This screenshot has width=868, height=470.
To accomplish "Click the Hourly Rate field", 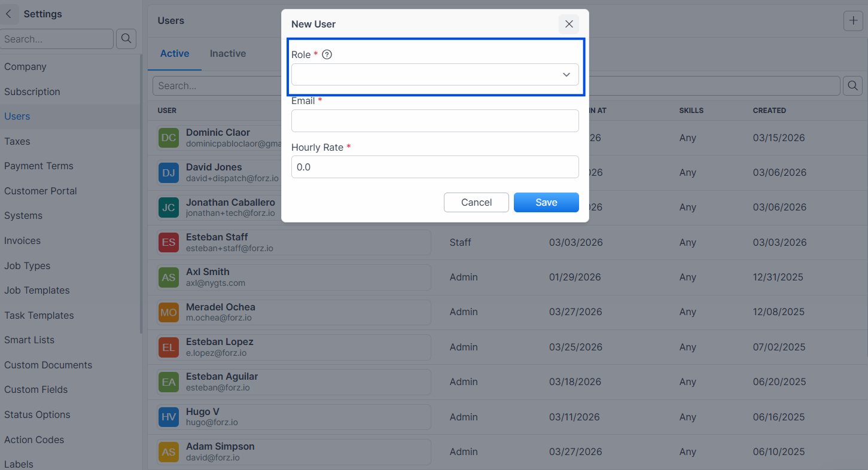I will tap(435, 167).
